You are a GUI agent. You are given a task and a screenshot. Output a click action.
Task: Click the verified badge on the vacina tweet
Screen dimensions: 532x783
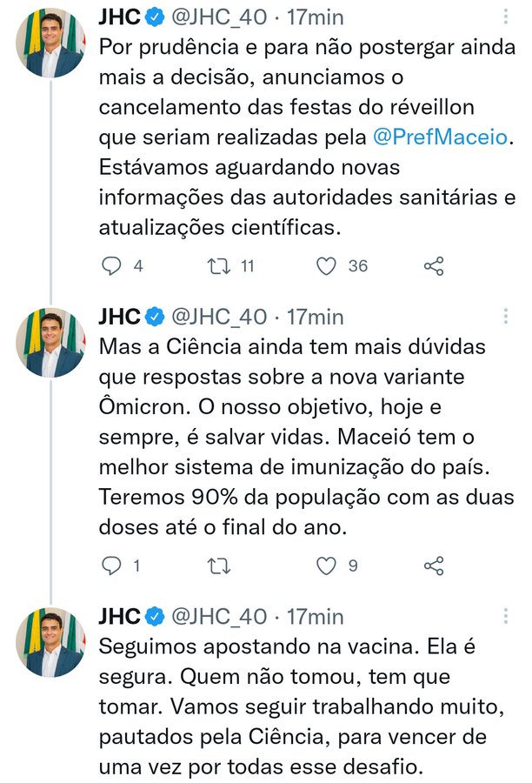[x=154, y=617]
